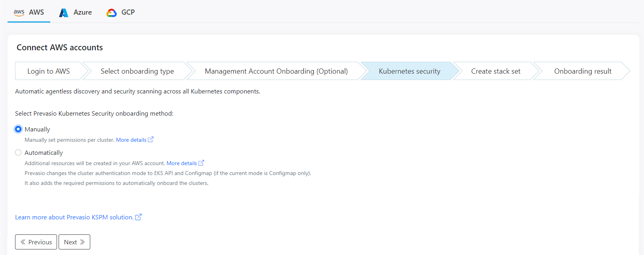The image size is (644, 255).
Task: Click the Connect AWS accounts heading
Action: [60, 48]
